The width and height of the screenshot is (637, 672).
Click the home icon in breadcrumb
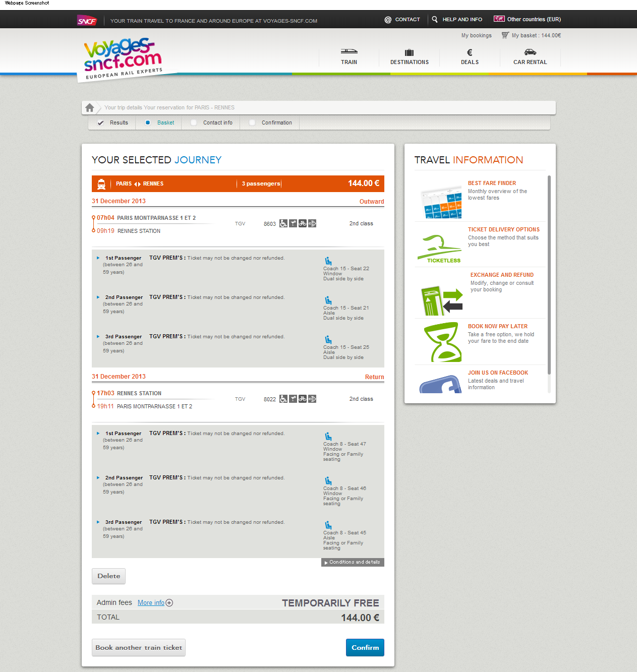[90, 107]
